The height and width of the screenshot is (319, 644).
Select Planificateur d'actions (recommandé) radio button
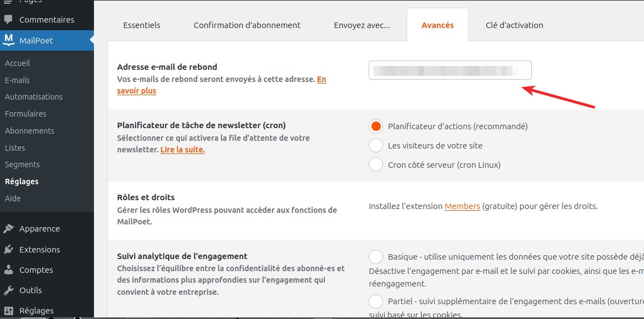[x=376, y=127]
